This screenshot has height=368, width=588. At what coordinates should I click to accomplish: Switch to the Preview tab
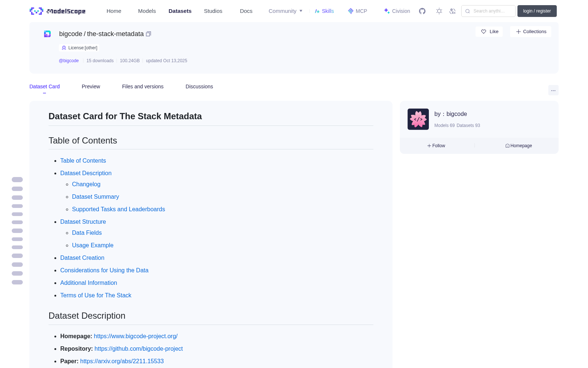[91, 86]
